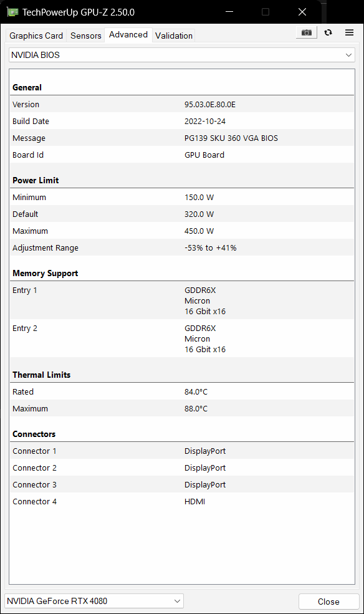Select the Entry 1 GDDR6X memory entry

[182, 300]
